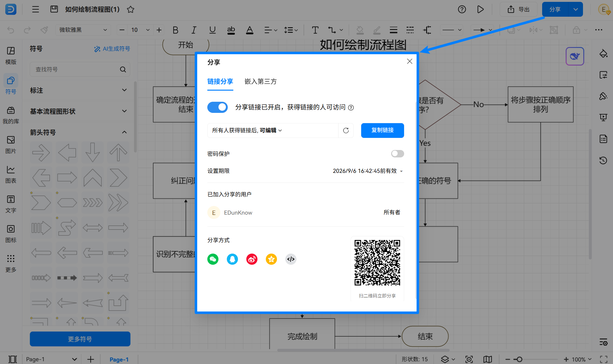
Task: Open the font family 微软雅黑 dropdown
Action: [x=83, y=30]
